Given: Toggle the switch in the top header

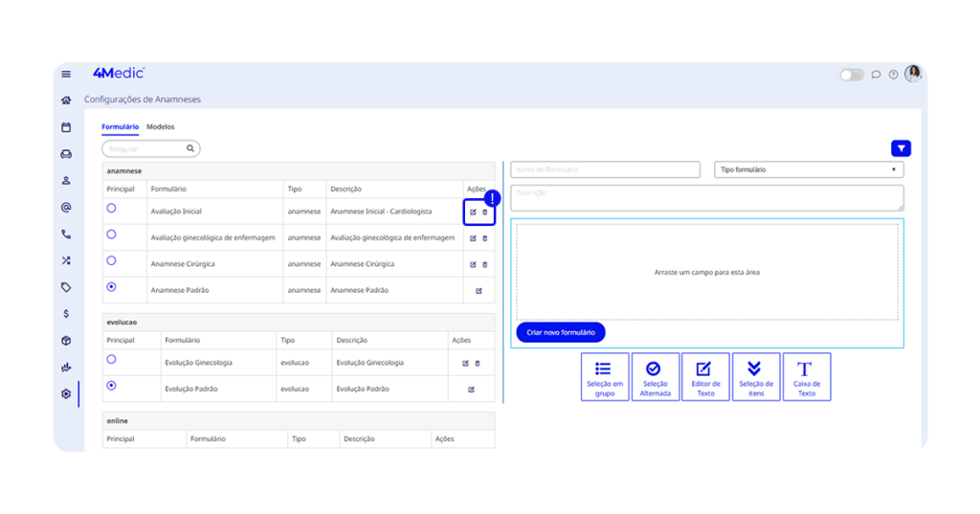Looking at the screenshot, I should (x=851, y=75).
